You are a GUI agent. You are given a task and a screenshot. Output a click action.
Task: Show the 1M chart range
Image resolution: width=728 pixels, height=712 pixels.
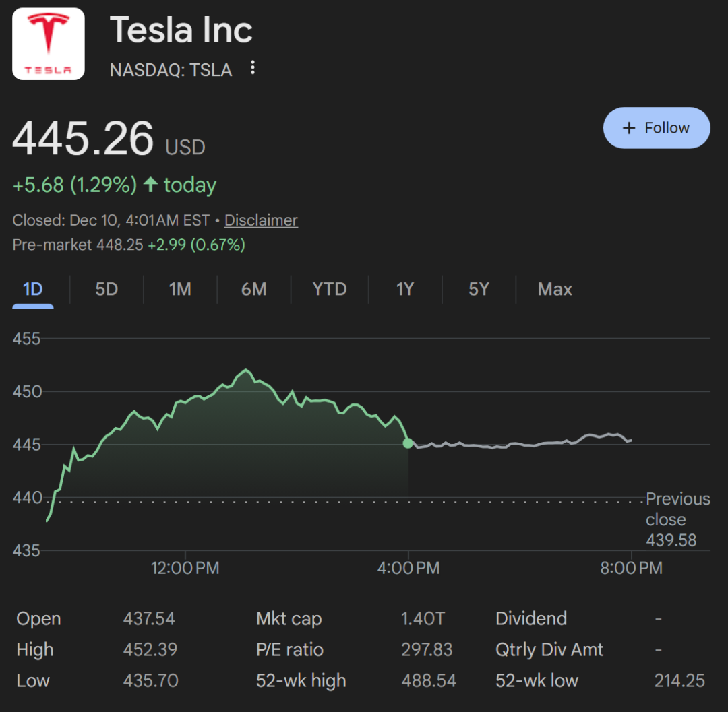[x=180, y=290]
